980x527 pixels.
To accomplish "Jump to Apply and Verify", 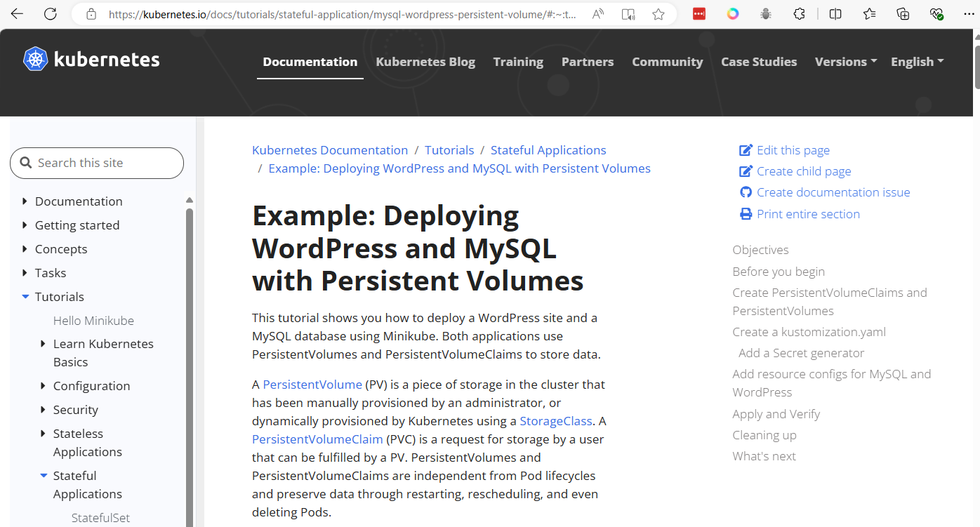I will pos(776,414).
